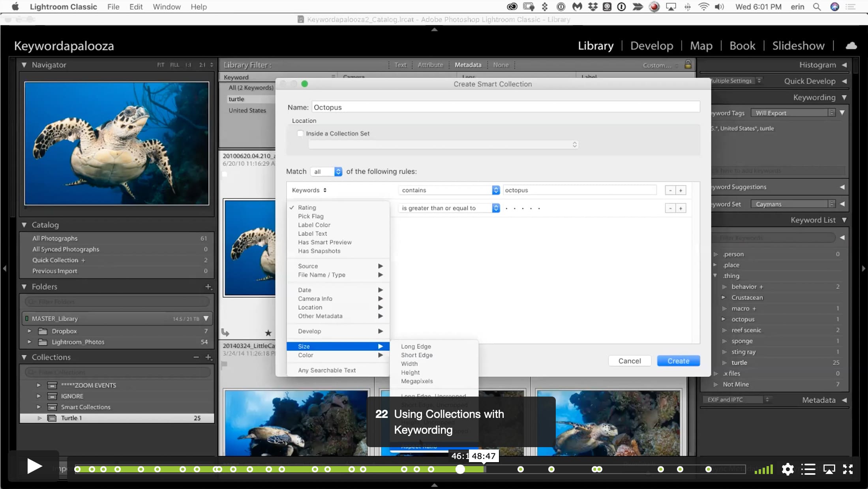This screenshot has width=868, height=489.
Task: Click the Collections minus icon
Action: tap(196, 357)
